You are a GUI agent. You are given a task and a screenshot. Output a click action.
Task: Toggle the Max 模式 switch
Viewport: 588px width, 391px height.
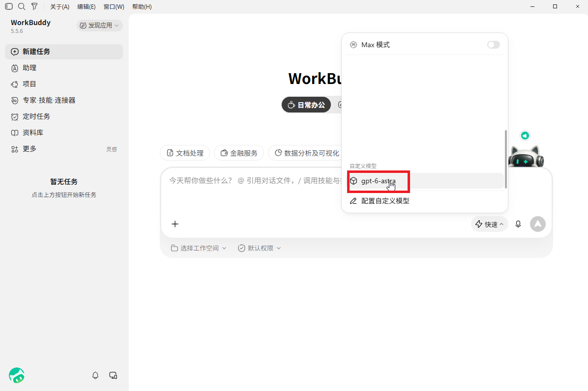[x=494, y=45]
